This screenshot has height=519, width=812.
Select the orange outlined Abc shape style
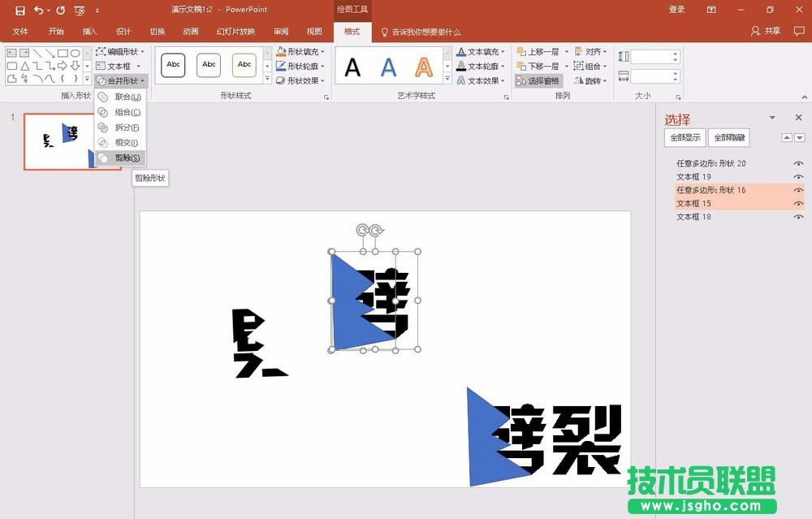244,65
